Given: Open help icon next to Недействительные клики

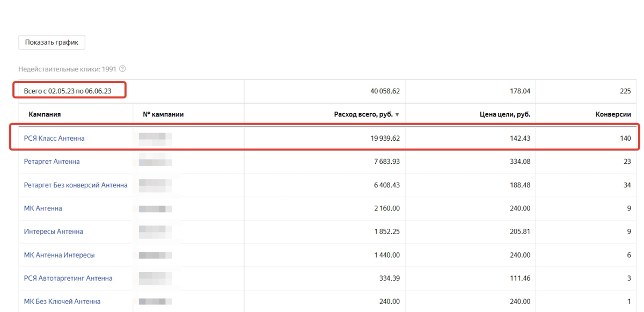Looking at the screenshot, I should point(122,69).
